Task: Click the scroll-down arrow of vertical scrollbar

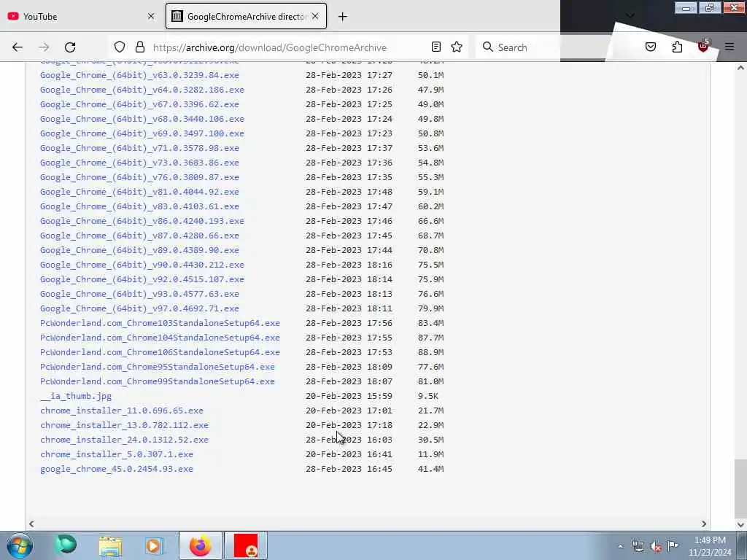Action: (x=740, y=524)
